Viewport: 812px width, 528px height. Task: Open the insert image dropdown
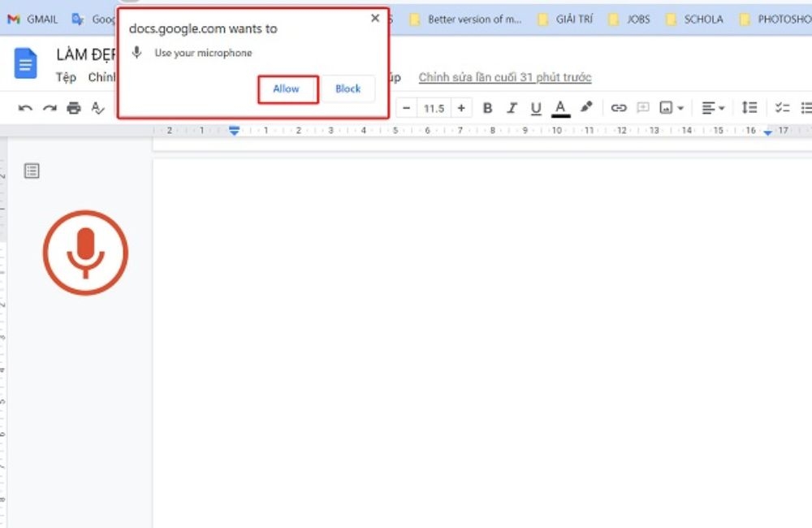(x=672, y=108)
